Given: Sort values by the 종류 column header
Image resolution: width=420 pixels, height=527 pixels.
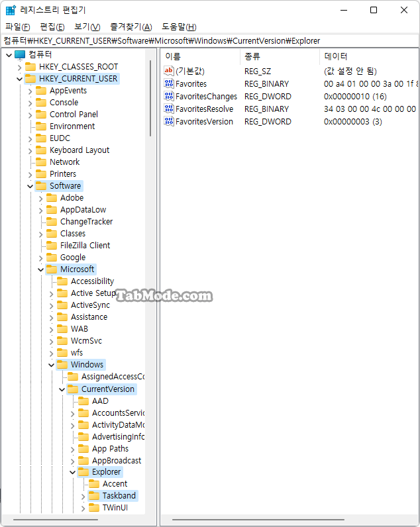Looking at the screenshot, I should coord(280,56).
